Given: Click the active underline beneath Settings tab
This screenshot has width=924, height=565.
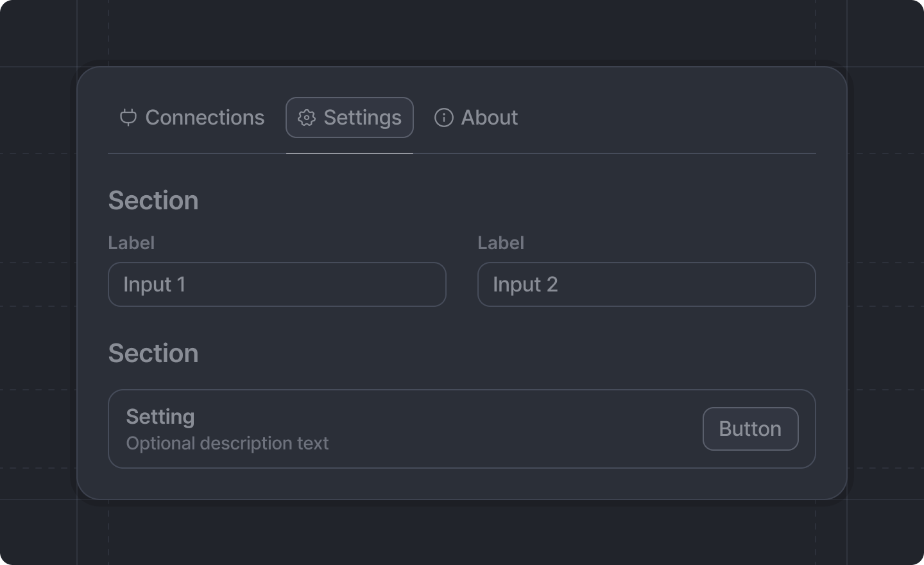Looking at the screenshot, I should point(350,153).
